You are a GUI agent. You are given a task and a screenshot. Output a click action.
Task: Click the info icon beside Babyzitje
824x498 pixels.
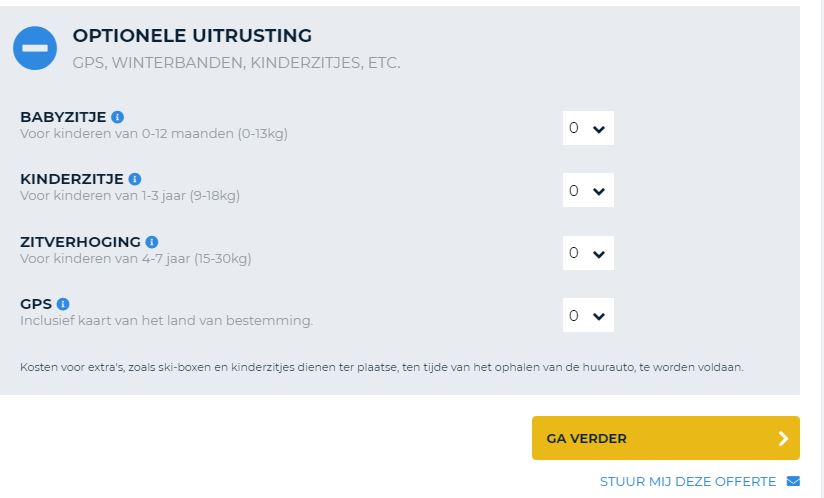coord(118,117)
